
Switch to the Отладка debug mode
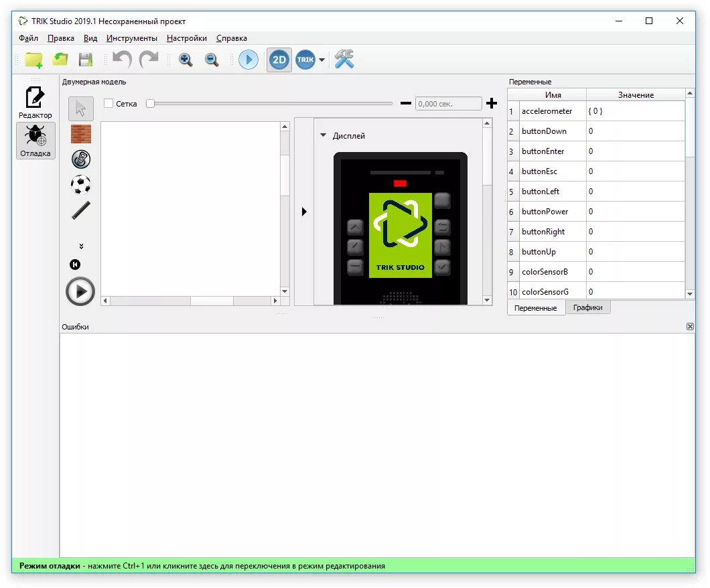(35, 141)
